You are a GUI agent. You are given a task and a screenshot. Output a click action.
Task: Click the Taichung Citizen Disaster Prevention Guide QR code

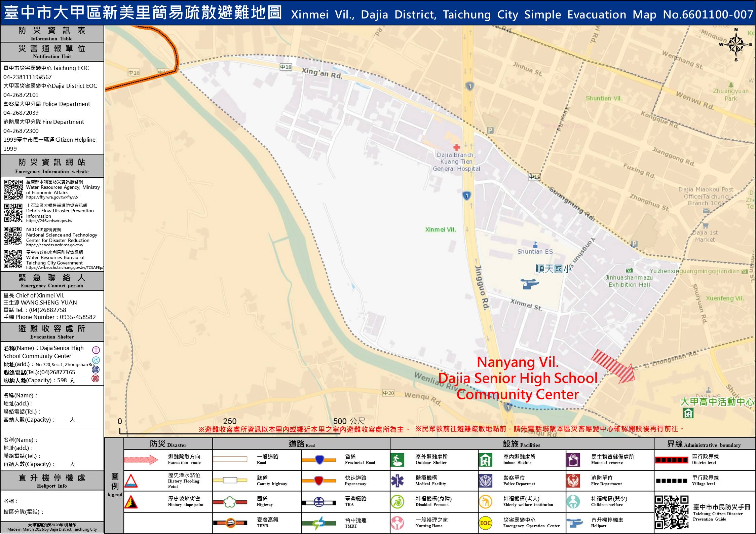click(x=671, y=512)
